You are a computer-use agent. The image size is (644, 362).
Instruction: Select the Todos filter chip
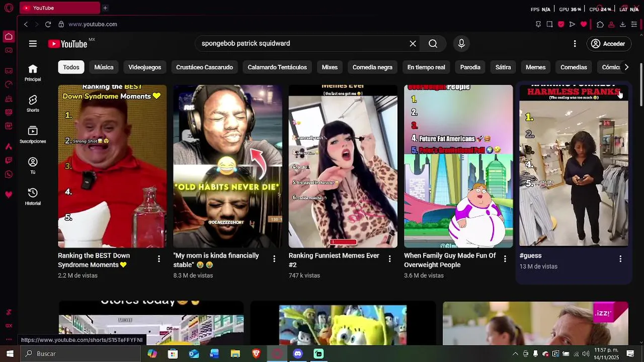coord(71,67)
